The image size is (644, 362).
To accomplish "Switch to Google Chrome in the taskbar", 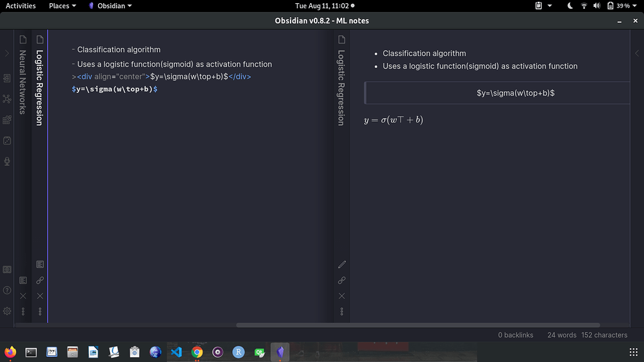I will tap(197, 352).
